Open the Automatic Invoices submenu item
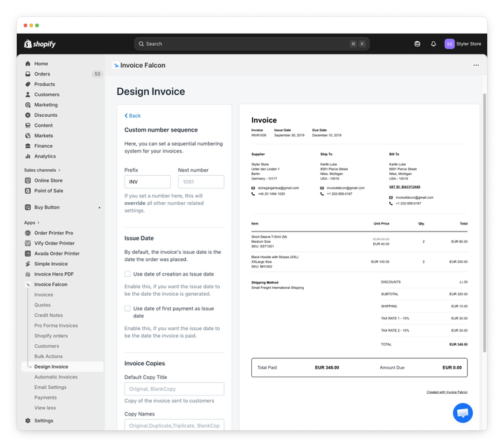 point(56,377)
